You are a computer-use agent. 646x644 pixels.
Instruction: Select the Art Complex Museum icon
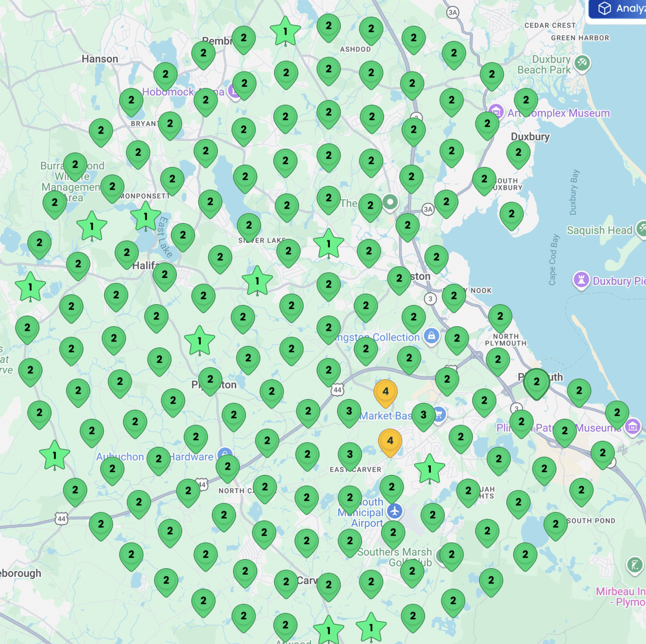(x=496, y=111)
